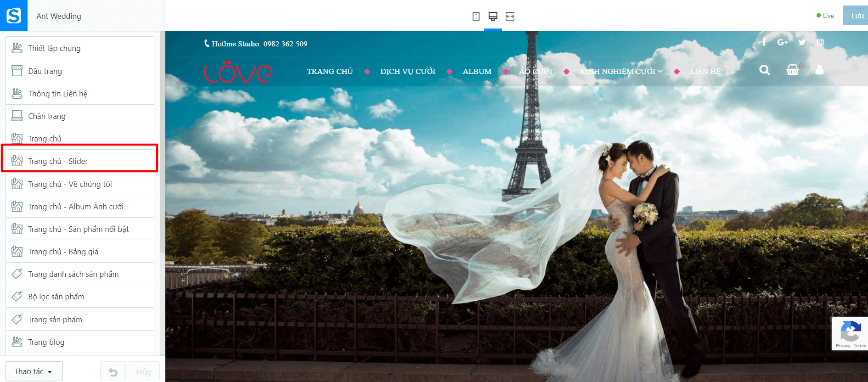
Task: Expand the Thao tác dropdown
Action: tap(34, 371)
